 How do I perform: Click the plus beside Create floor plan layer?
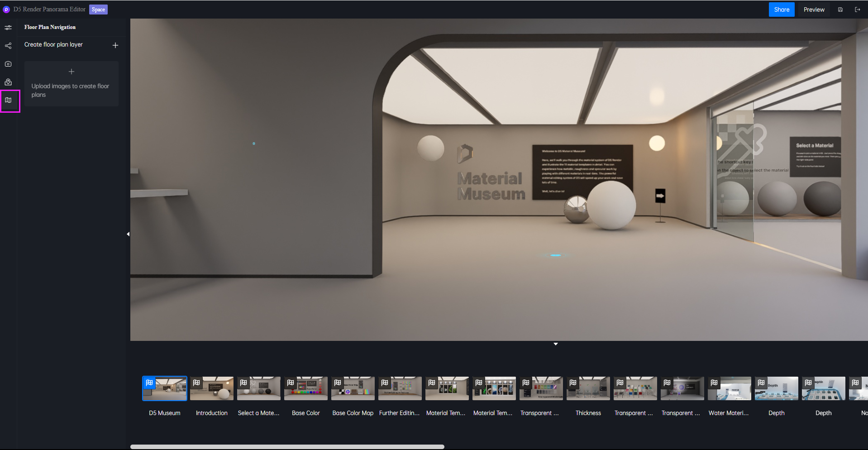pyautogui.click(x=115, y=45)
